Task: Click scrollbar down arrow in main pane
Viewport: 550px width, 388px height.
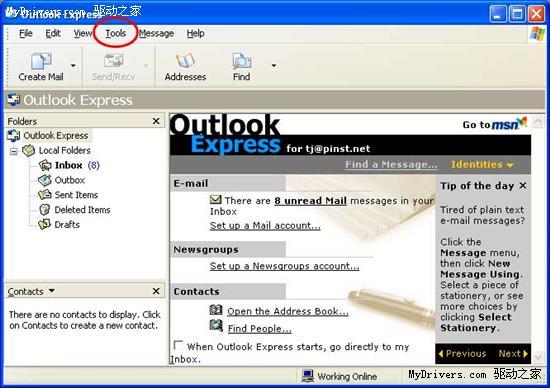Action: pos(539,357)
